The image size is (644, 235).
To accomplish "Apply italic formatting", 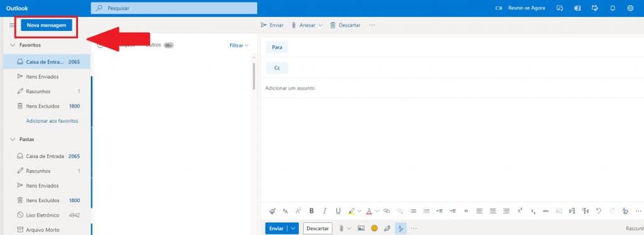I will [325, 210].
